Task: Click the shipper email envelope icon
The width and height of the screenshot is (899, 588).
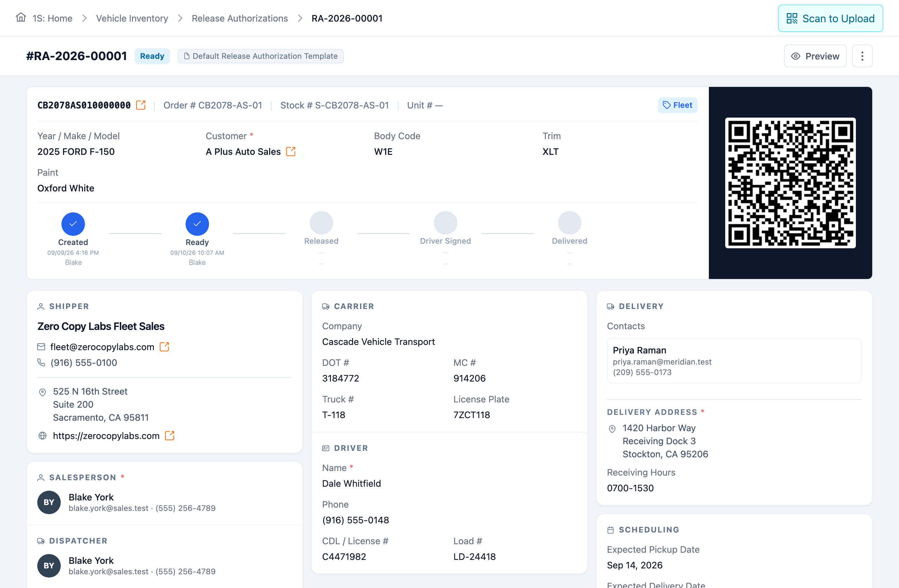Action: point(41,347)
